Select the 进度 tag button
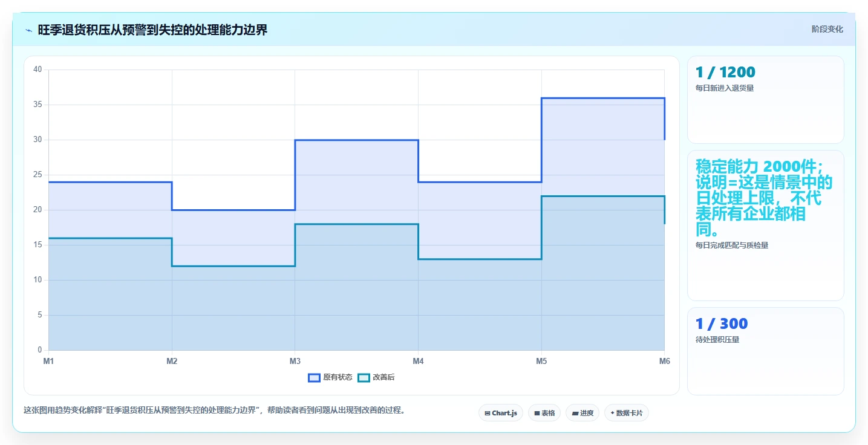 tap(582, 413)
